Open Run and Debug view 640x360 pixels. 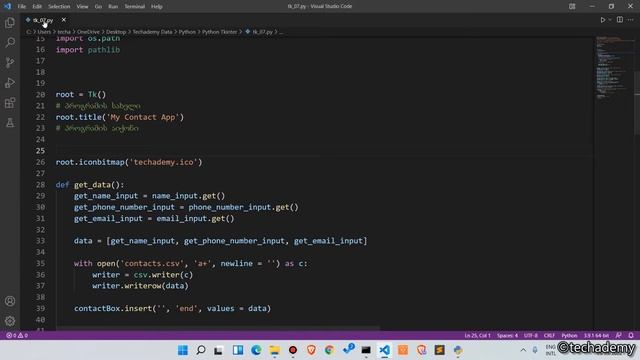10,82
